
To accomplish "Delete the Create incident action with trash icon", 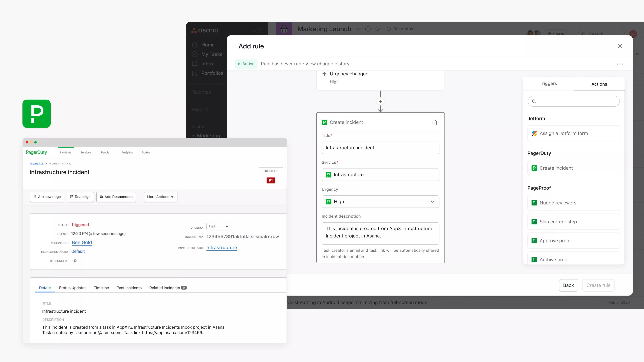I will point(435,122).
